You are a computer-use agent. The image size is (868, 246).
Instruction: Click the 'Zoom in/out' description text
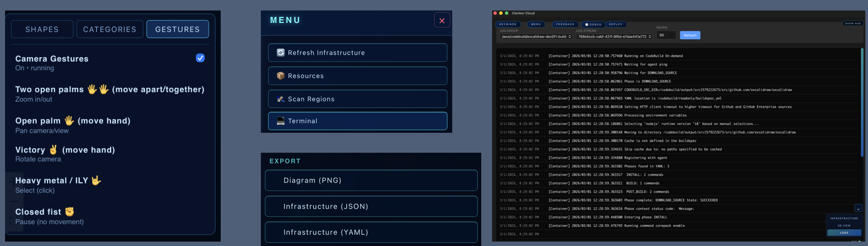point(34,99)
